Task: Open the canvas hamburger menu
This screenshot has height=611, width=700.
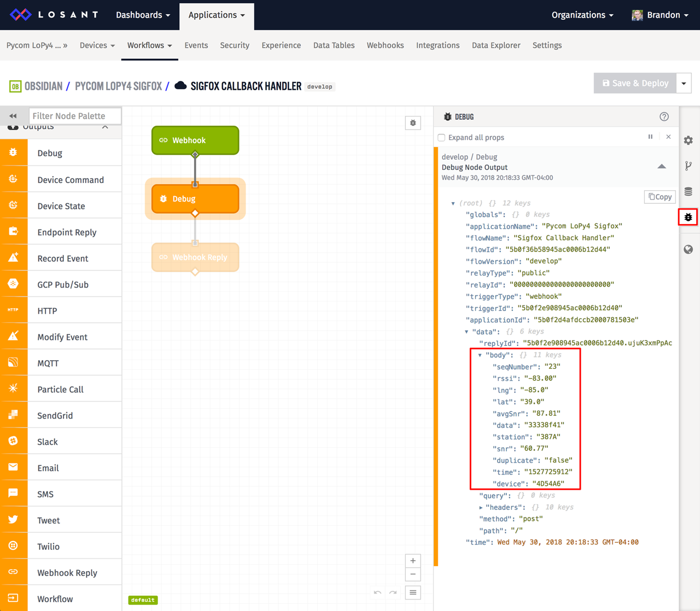Action: point(413,592)
